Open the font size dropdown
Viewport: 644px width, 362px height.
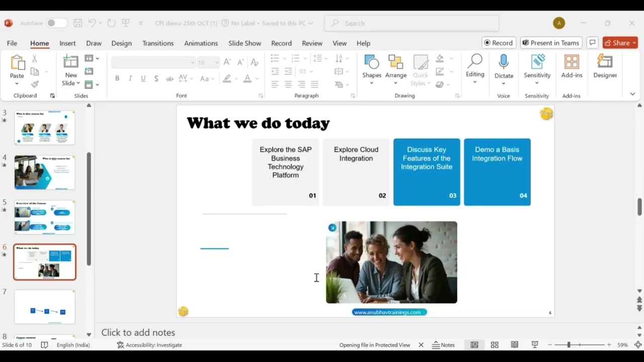(217, 62)
